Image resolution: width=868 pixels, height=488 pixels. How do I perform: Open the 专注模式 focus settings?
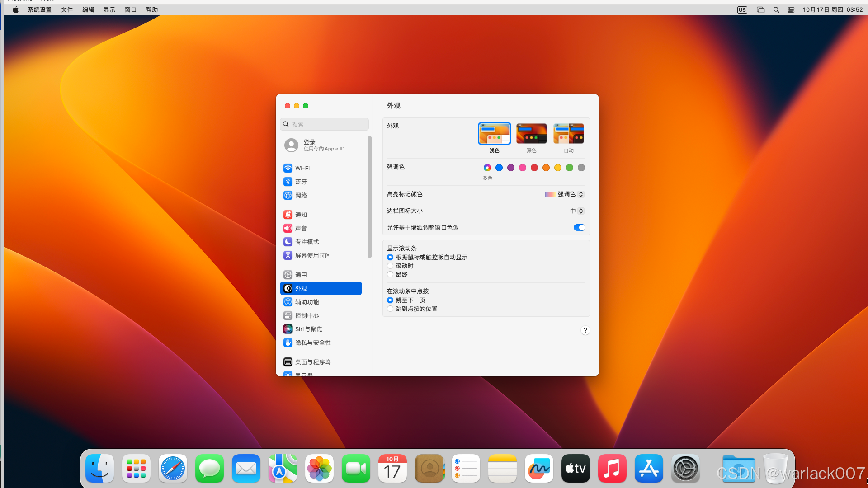click(x=321, y=242)
